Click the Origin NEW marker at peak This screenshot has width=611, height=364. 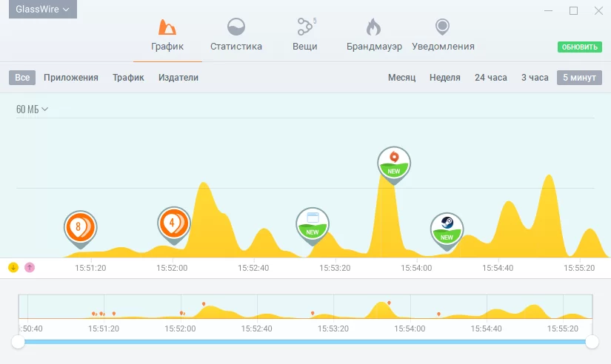[394, 165]
